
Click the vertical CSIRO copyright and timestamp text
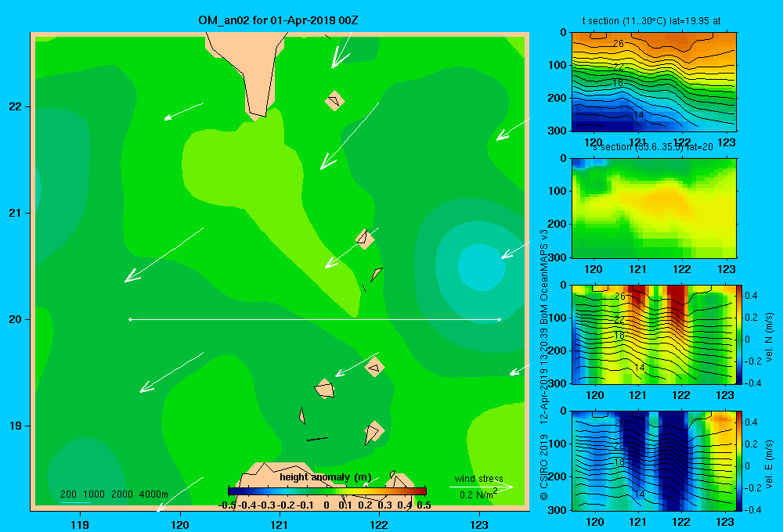pos(544,365)
